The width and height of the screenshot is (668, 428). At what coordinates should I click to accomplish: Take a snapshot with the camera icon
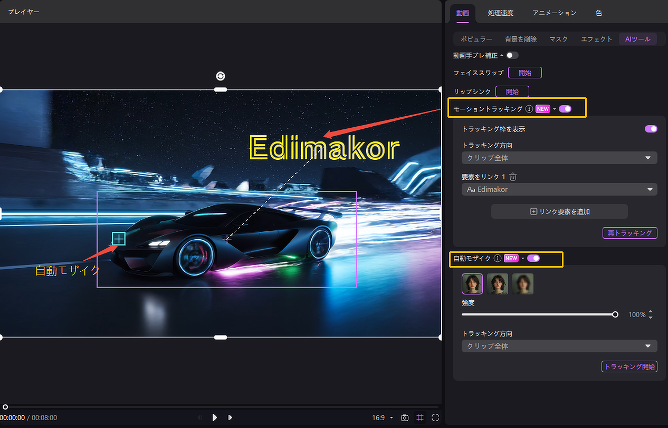pyautogui.click(x=404, y=417)
